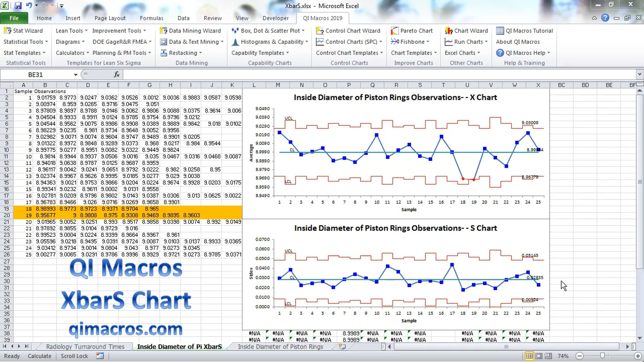Click the Control Charts (SPC) icon
644x362 pixels.
320,42
